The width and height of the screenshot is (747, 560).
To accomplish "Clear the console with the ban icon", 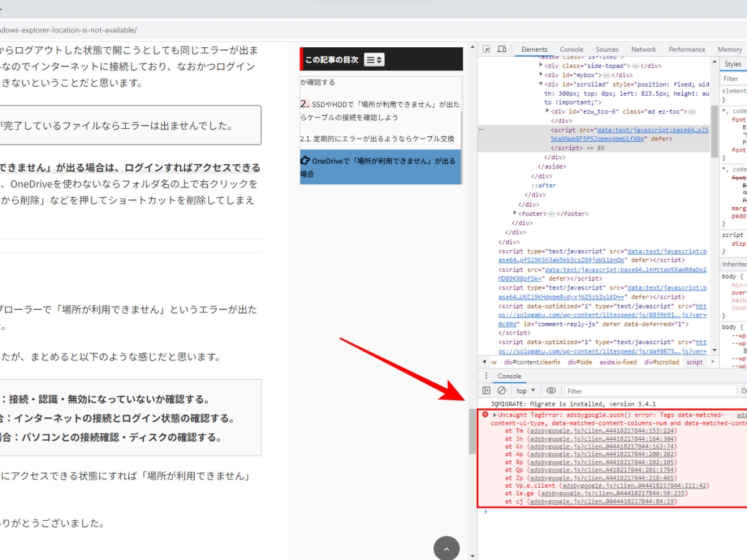I will pos(502,391).
